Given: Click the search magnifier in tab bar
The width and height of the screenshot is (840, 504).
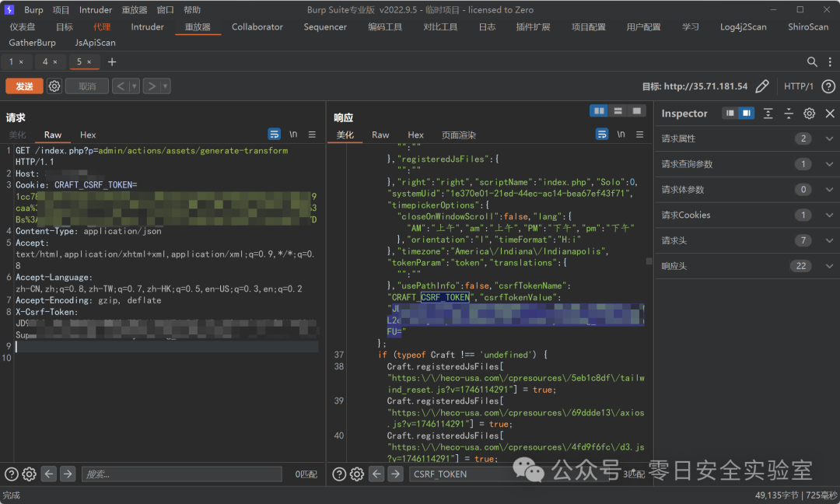Looking at the screenshot, I should pyautogui.click(x=812, y=62).
